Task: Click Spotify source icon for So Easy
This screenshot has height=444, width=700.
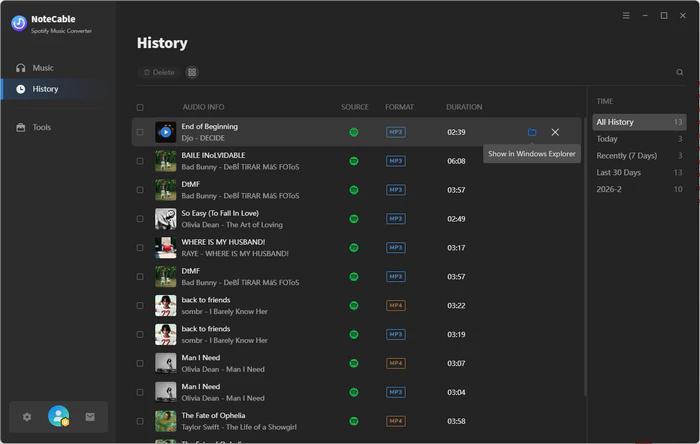Action: pos(354,219)
